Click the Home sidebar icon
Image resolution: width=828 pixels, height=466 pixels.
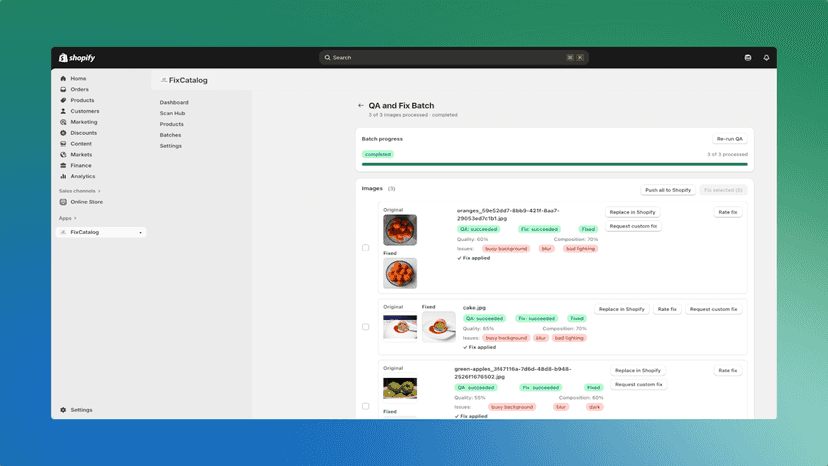coord(63,78)
